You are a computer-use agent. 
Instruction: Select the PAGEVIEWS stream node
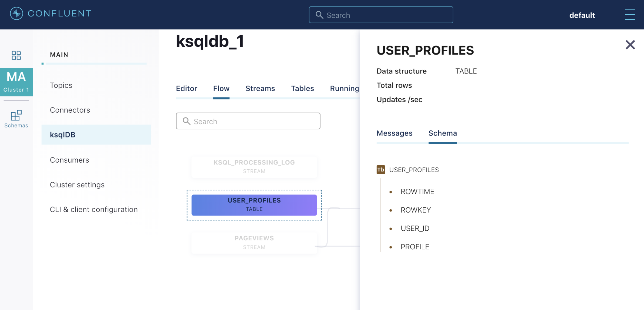point(254,243)
